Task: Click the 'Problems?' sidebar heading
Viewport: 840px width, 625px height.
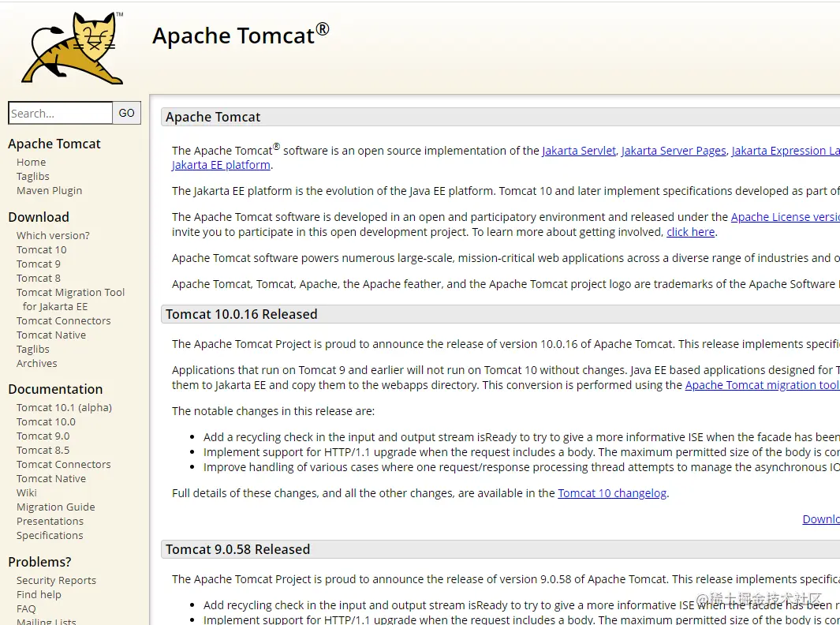Action: [39, 562]
